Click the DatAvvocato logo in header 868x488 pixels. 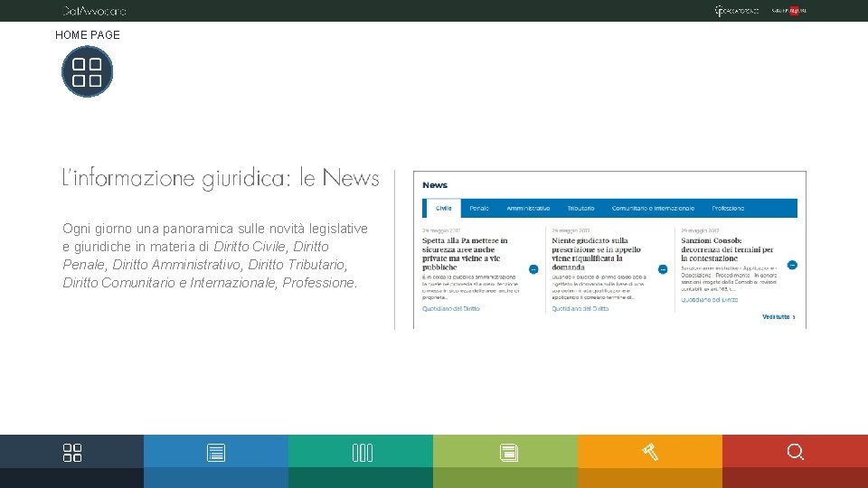(x=94, y=11)
